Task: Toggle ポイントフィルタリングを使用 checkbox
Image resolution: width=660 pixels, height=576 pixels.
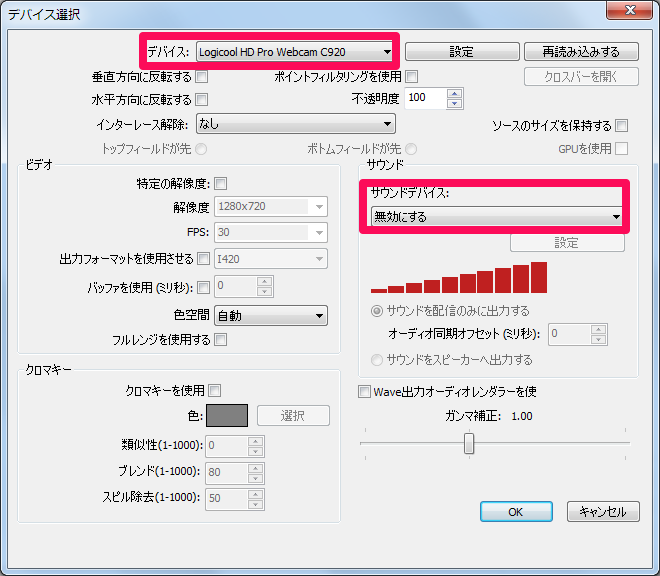Action: (412, 77)
